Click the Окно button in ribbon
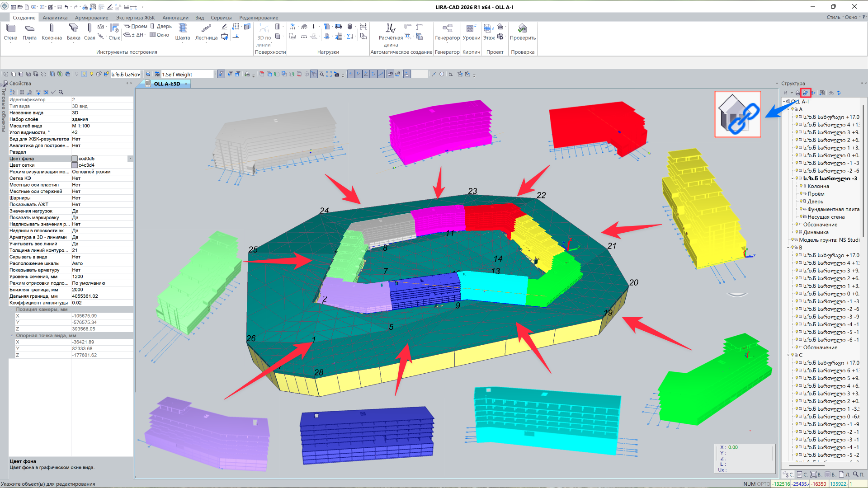The image size is (868, 488). pos(159,35)
